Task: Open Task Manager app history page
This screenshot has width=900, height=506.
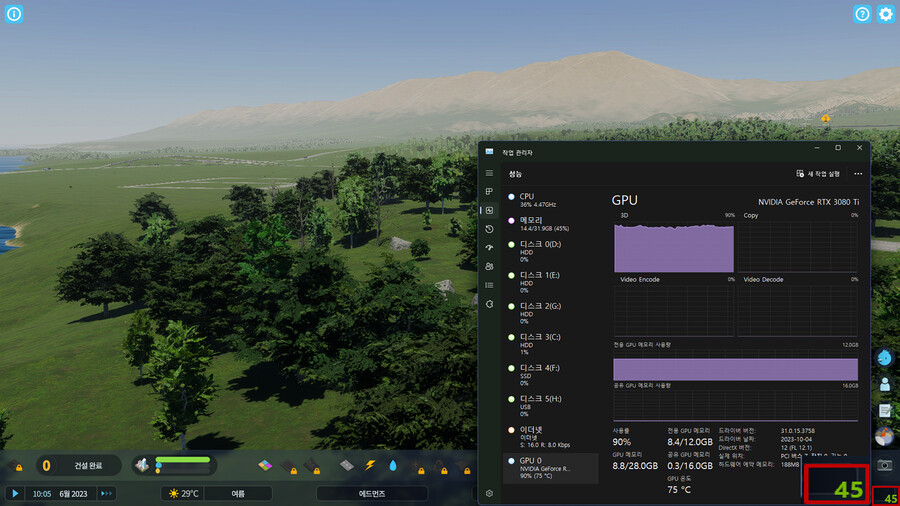Action: (x=489, y=229)
